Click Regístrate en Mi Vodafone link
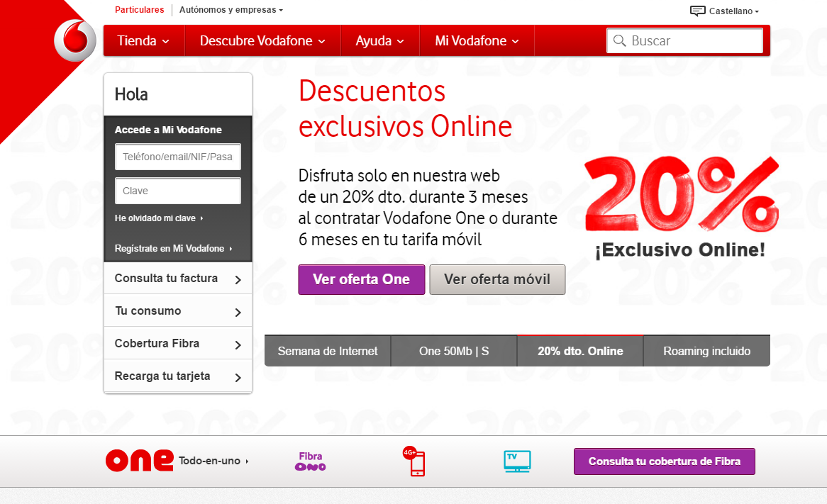Image resolution: width=827 pixels, height=504 pixels. [x=174, y=248]
